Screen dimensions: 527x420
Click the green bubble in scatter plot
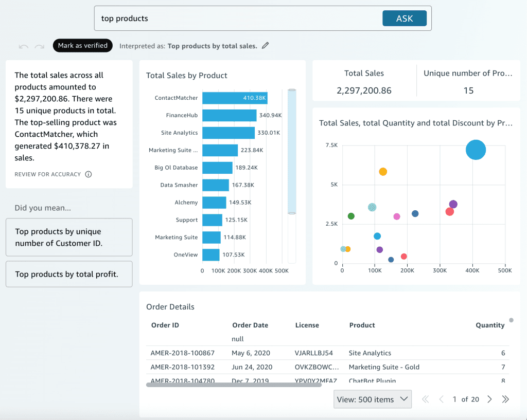(351, 216)
